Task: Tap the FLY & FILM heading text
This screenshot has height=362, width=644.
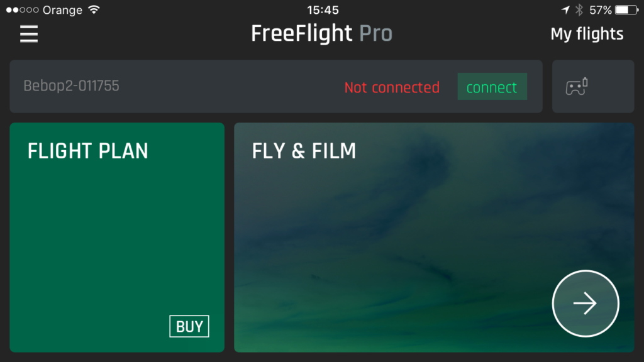Action: pyautogui.click(x=304, y=151)
